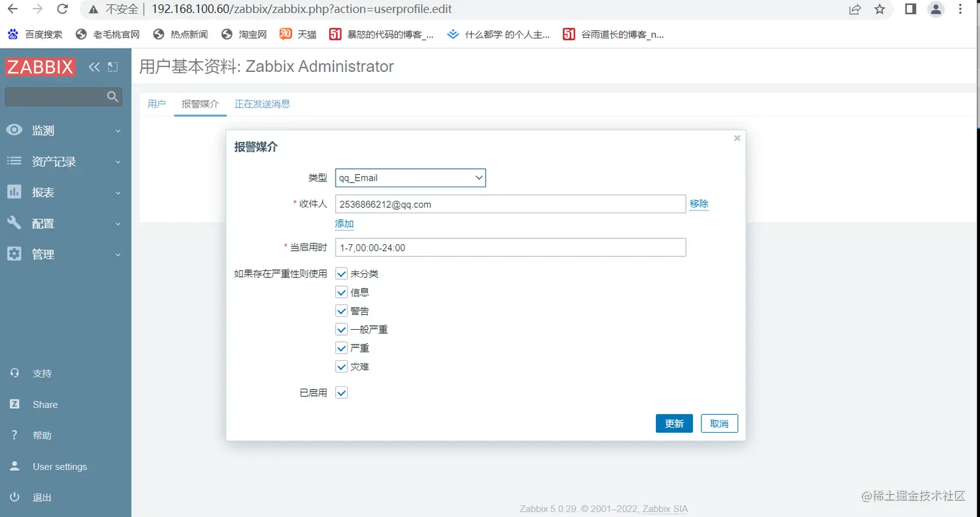Image resolution: width=980 pixels, height=517 pixels.
Task: Click the not-secure warning icon
Action: pyautogui.click(x=93, y=10)
